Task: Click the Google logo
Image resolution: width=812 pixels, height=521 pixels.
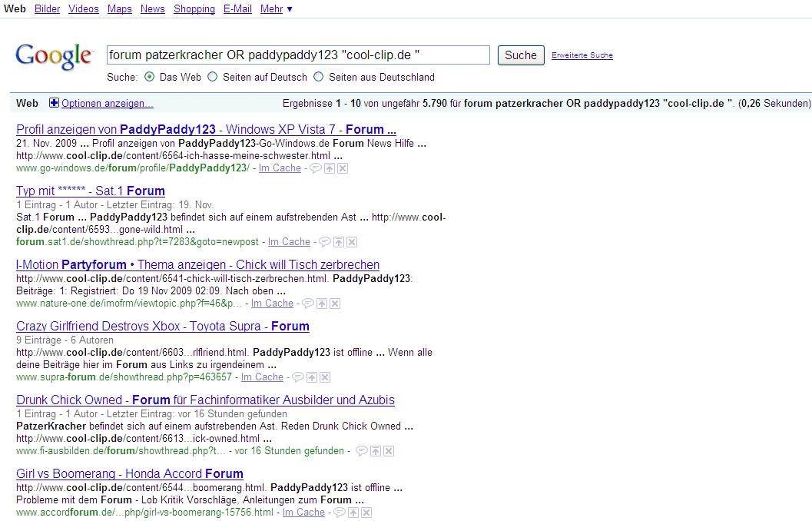Action: (54, 56)
